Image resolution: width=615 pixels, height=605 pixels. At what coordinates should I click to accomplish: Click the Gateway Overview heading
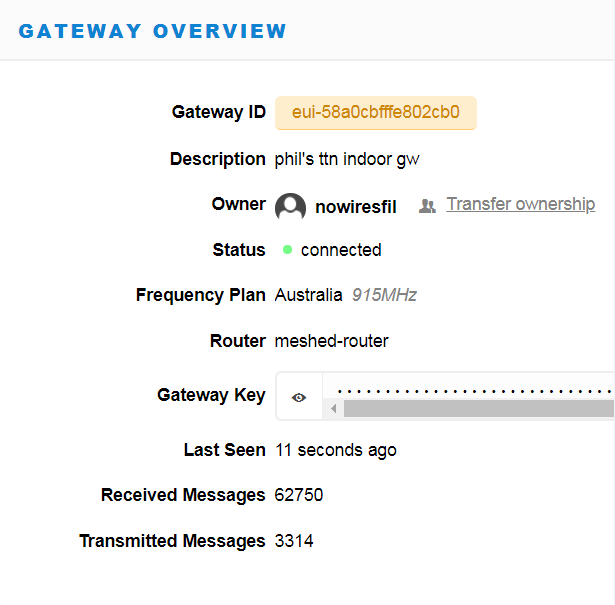pyautogui.click(x=153, y=31)
